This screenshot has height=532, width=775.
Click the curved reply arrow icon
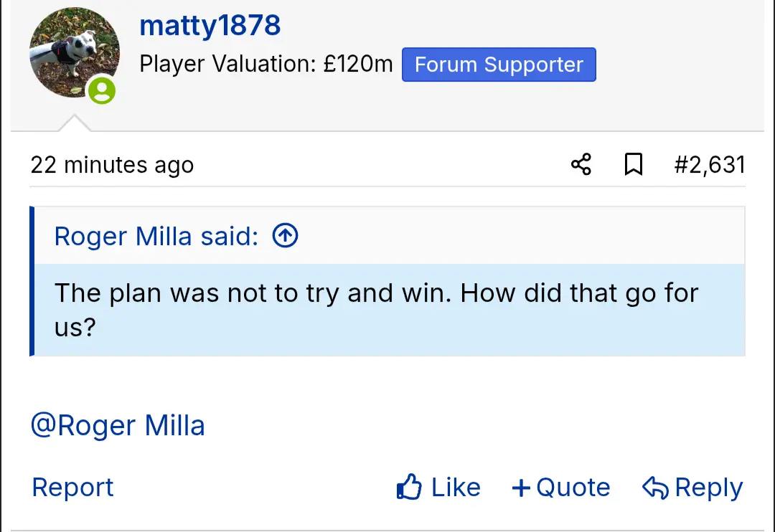point(655,488)
